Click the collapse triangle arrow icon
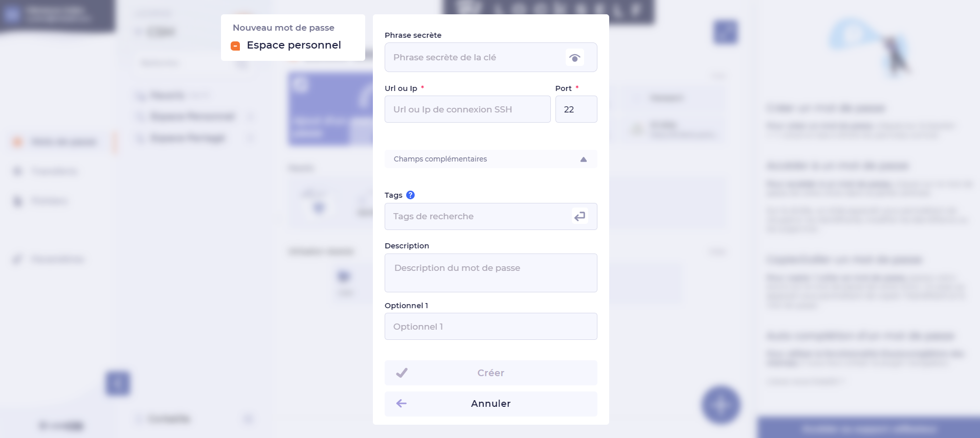Screen dimensions: 980x438 coord(584,159)
